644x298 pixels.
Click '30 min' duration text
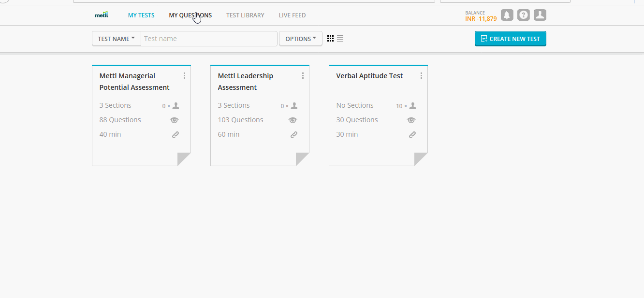point(347,134)
